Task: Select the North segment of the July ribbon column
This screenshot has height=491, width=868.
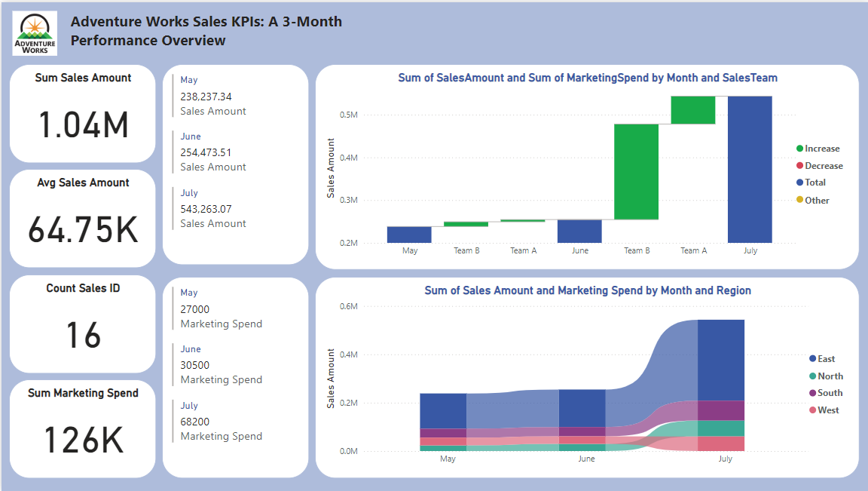Action: tap(721, 428)
